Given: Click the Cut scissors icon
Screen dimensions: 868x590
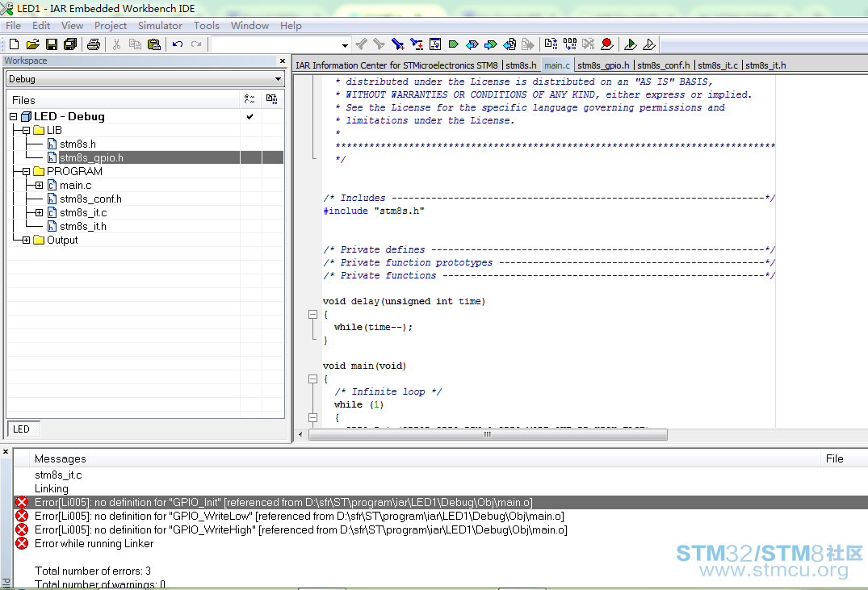Looking at the screenshot, I should 116,44.
